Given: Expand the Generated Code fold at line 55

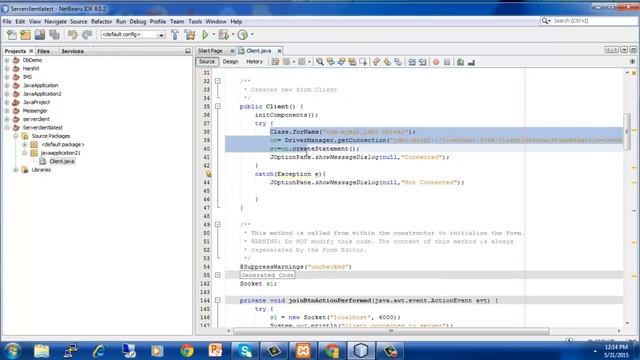Looking at the screenshot, I should click(218, 275).
